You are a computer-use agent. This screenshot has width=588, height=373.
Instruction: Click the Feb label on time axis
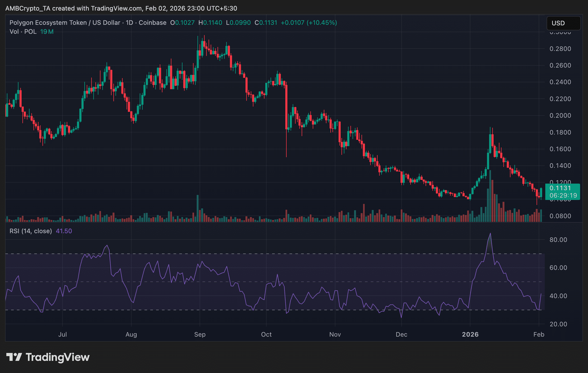(539, 334)
